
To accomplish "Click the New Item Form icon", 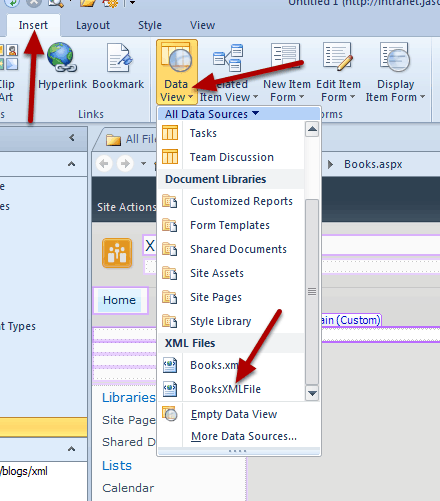I will tap(286, 57).
